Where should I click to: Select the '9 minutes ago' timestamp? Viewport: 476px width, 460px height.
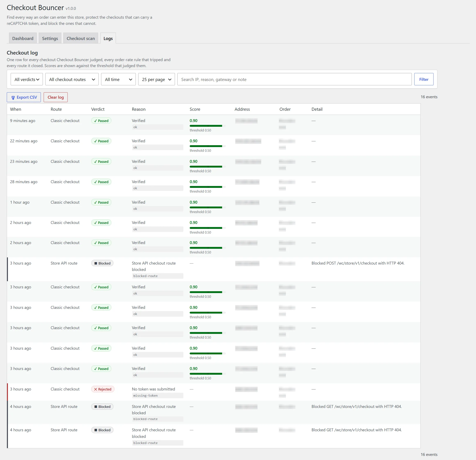[23, 121]
